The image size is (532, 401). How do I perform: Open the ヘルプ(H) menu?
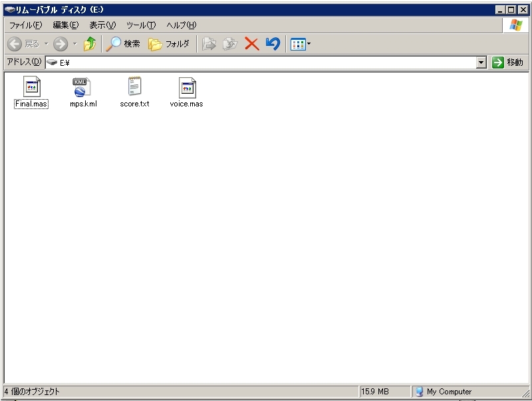tap(181, 25)
